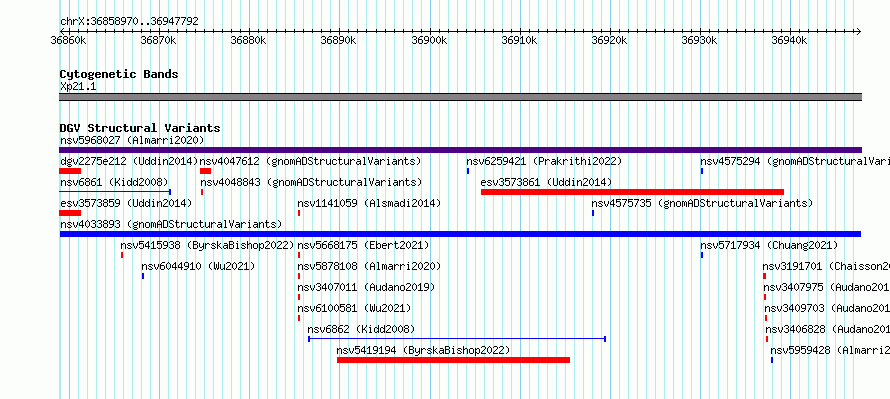The width and height of the screenshot is (890, 399).
Task: Select the DGV Structural Variants track heading
Action: coord(140,128)
